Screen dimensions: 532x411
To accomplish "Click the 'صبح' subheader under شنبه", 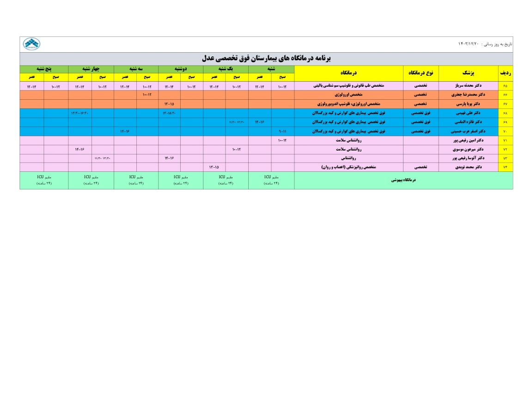I will click(x=282, y=77).
